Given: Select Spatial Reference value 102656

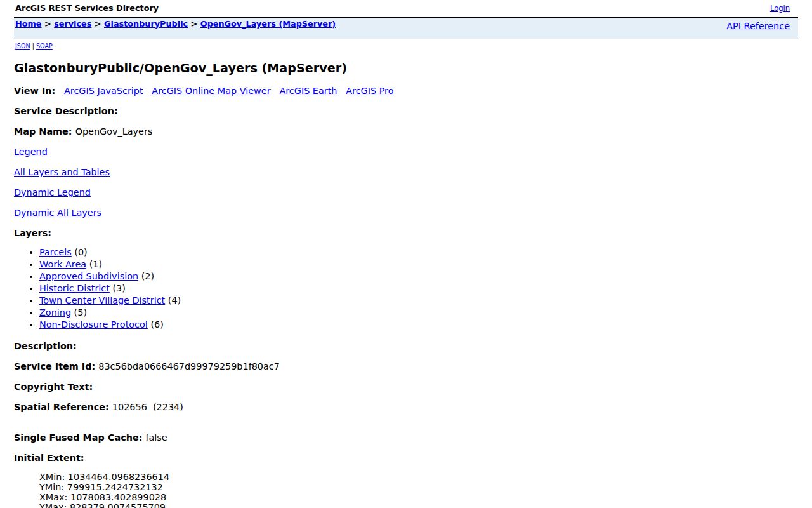Looking at the screenshot, I should [129, 407].
